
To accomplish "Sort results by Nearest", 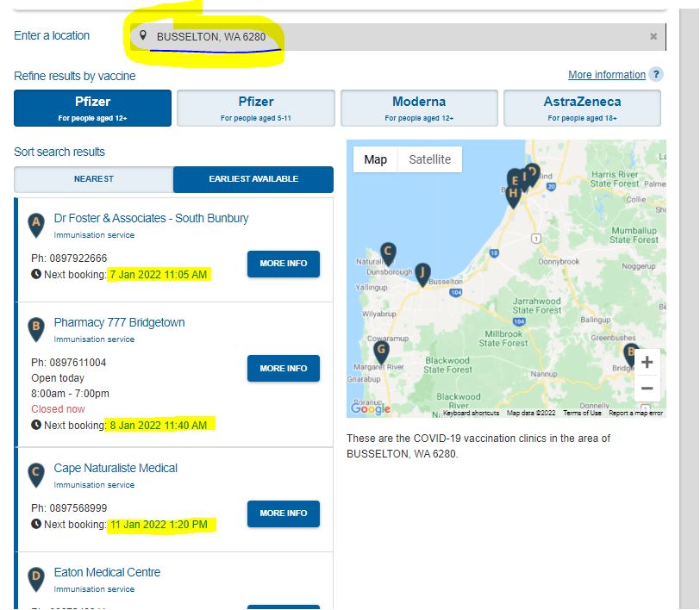I will coord(94,179).
